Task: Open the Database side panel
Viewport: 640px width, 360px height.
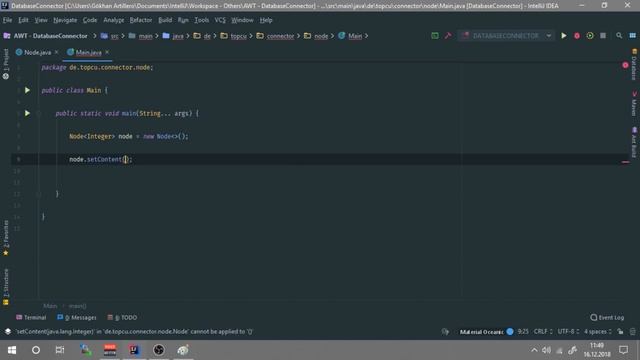Action: pyautogui.click(x=634, y=64)
